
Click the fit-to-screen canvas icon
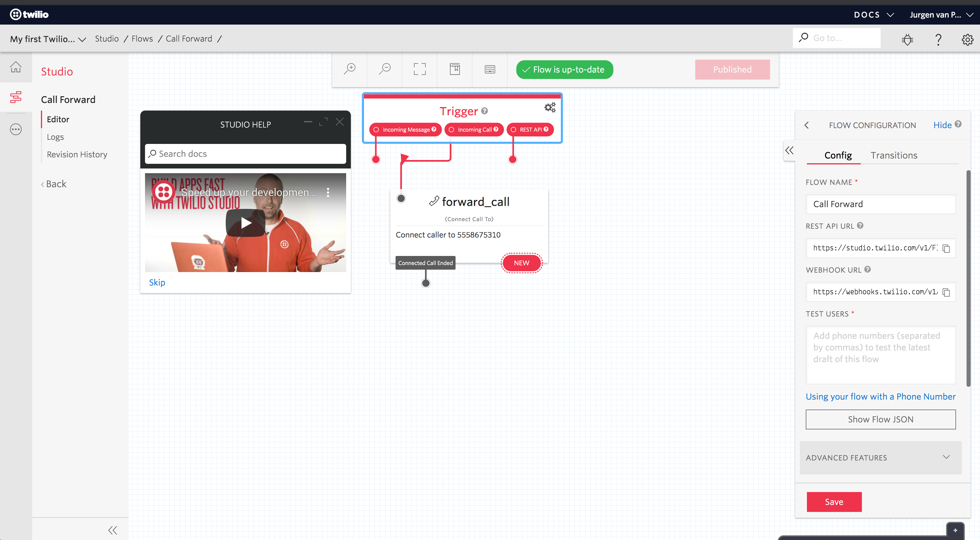420,69
